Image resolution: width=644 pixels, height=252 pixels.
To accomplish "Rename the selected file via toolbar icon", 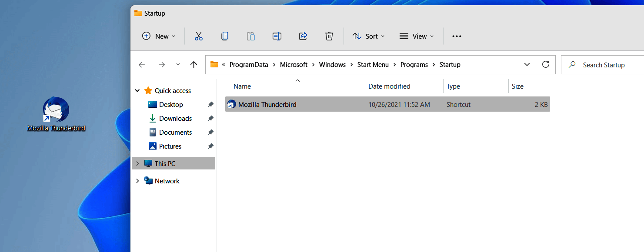I will pos(277,36).
